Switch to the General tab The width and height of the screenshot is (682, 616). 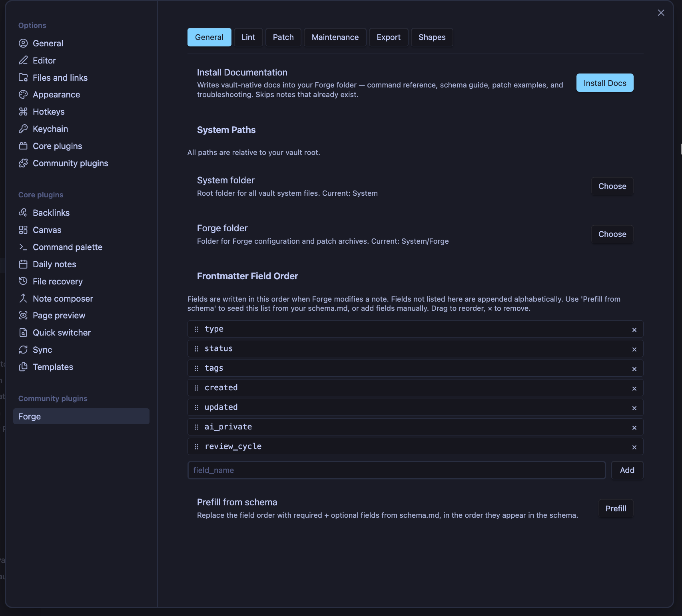(209, 37)
